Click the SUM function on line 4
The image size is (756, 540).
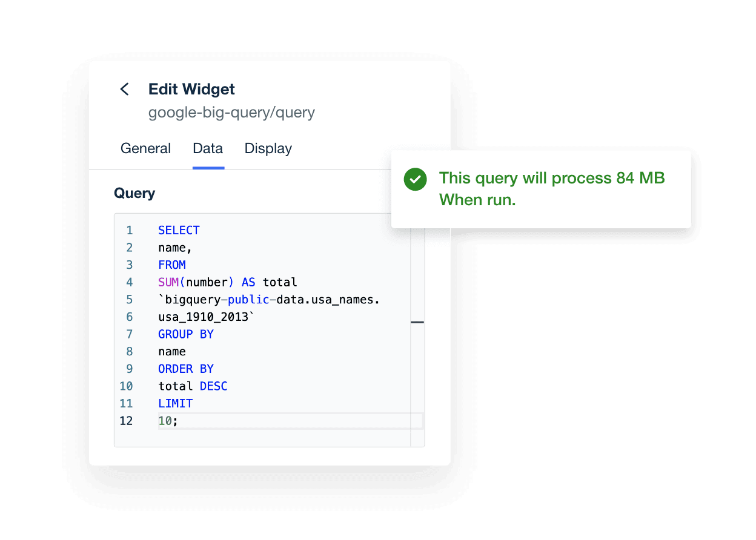click(167, 282)
